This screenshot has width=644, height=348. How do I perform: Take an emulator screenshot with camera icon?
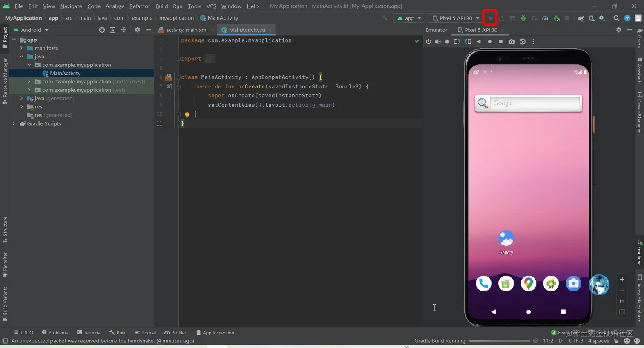[512, 42]
